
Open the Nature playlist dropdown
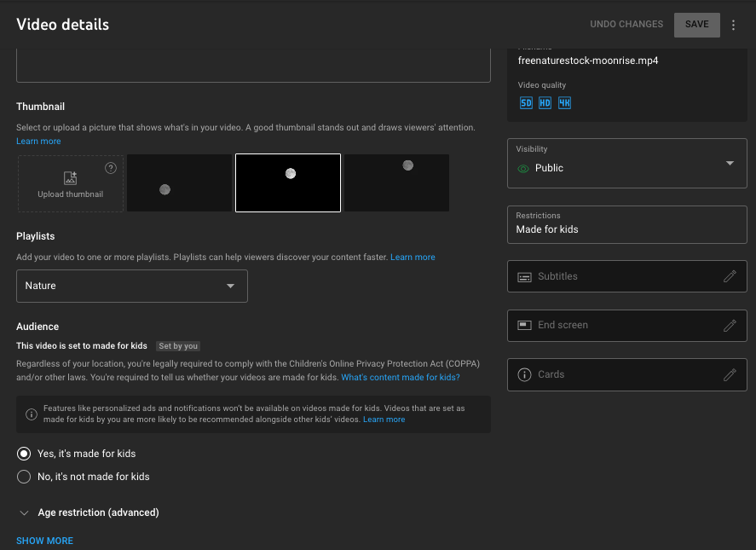tap(132, 287)
